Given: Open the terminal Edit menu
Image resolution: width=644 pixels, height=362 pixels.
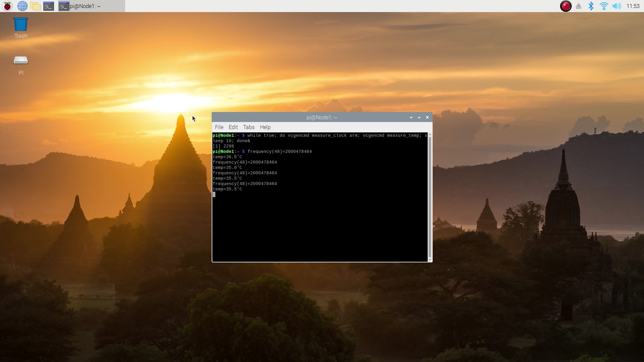Looking at the screenshot, I should (233, 127).
